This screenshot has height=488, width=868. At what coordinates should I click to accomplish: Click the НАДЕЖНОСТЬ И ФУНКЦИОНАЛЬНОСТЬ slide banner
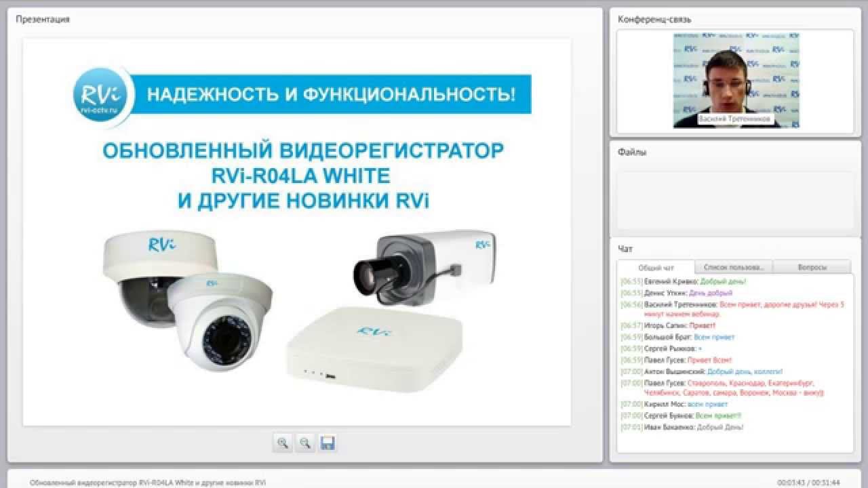[x=330, y=94]
